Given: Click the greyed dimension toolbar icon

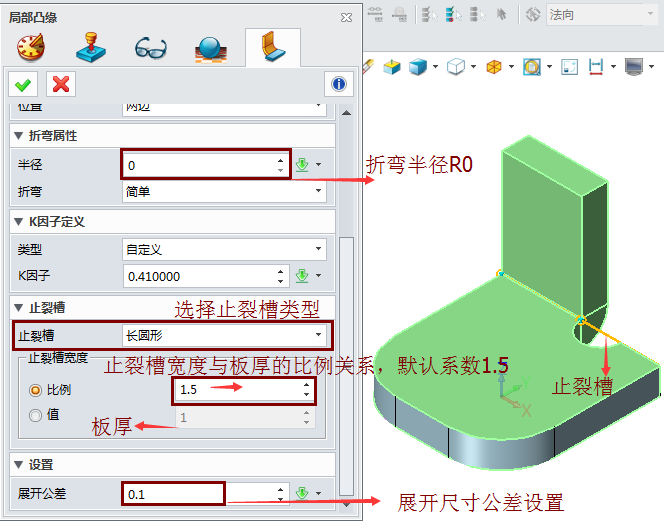Looking at the screenshot, I should [375, 14].
